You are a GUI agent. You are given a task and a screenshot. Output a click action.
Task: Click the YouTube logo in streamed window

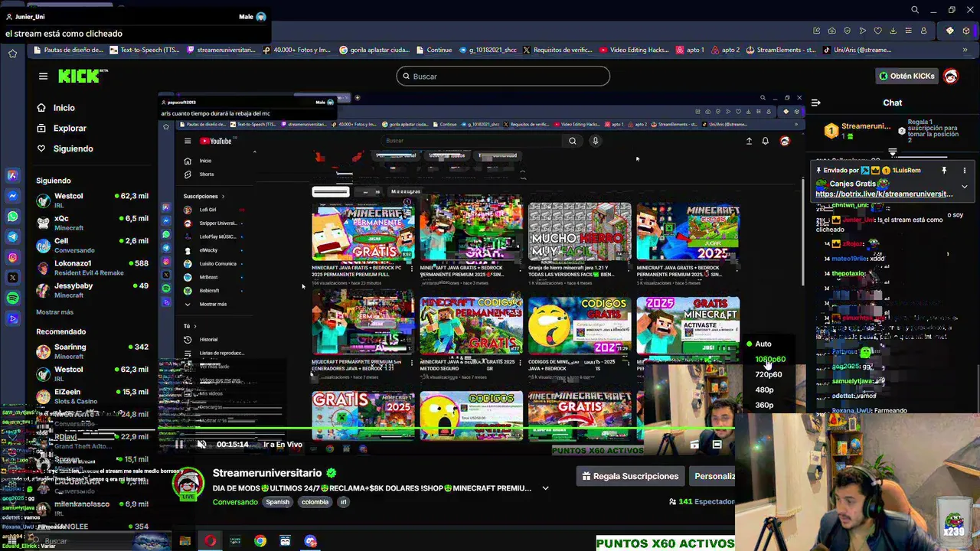point(215,141)
